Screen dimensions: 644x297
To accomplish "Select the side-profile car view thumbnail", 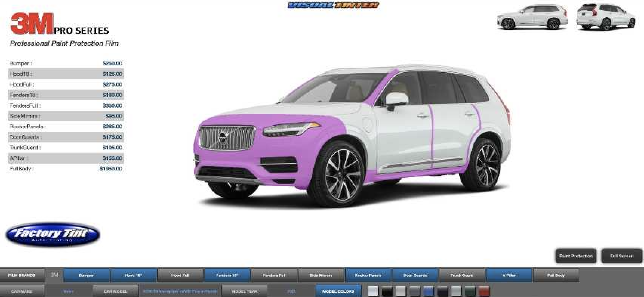I will (x=532, y=17).
